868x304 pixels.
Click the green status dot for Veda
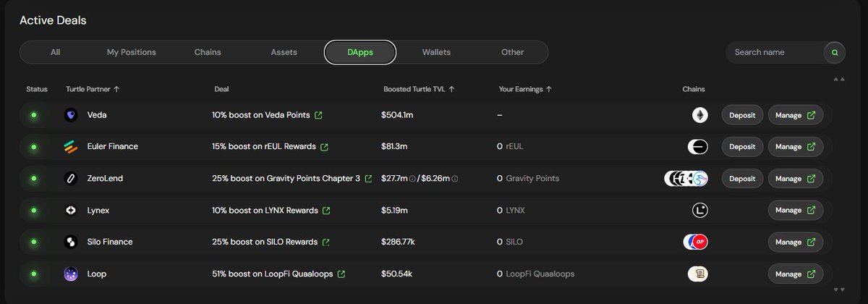tap(33, 114)
